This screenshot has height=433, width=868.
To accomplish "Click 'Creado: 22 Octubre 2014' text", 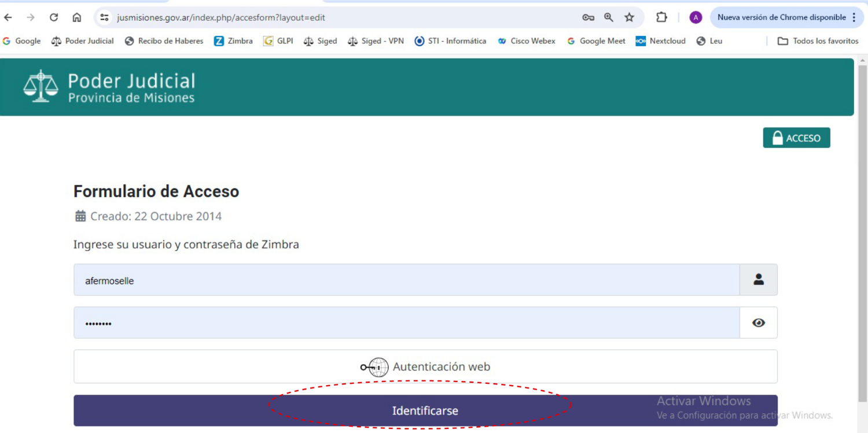I will 156,216.
